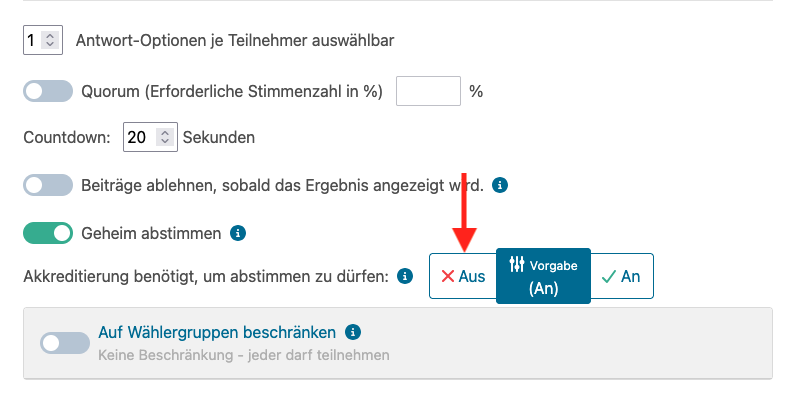Toggle Beiträge ablehnen switch on
Viewport: 794px width, 400px height.
pos(48,185)
